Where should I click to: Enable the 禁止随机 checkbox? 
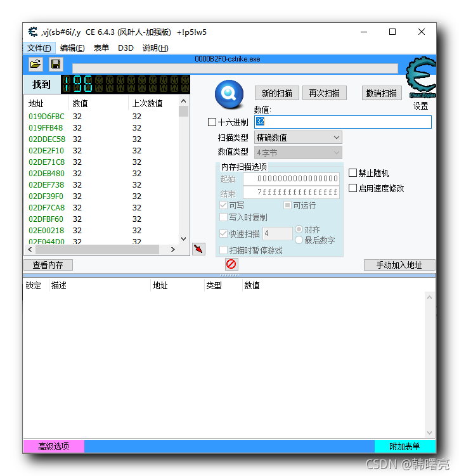tap(352, 173)
